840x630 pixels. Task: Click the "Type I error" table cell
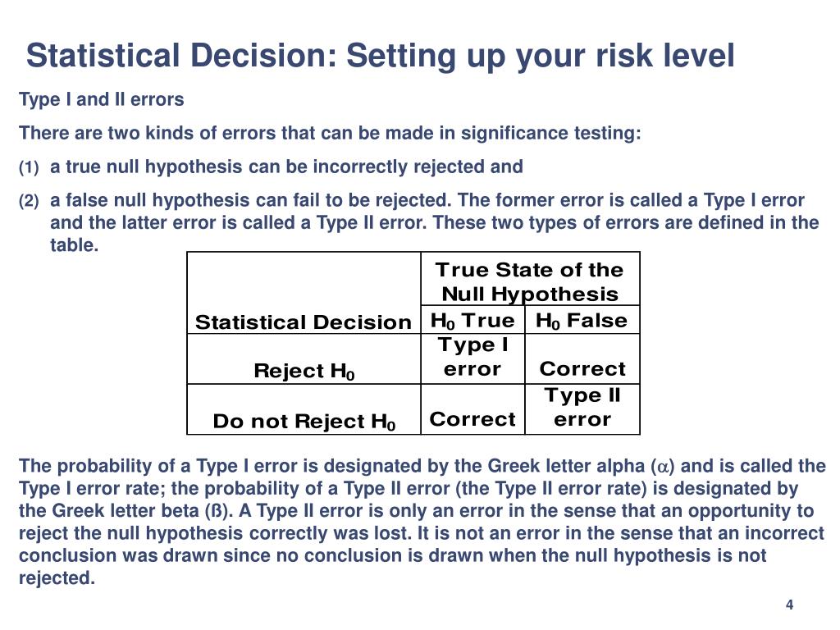[472, 357]
